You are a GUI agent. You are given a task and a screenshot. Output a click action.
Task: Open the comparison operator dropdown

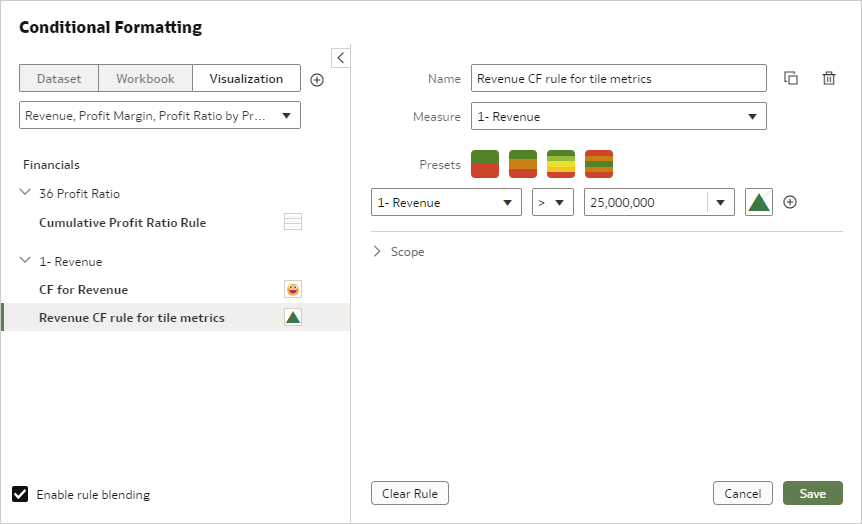552,202
